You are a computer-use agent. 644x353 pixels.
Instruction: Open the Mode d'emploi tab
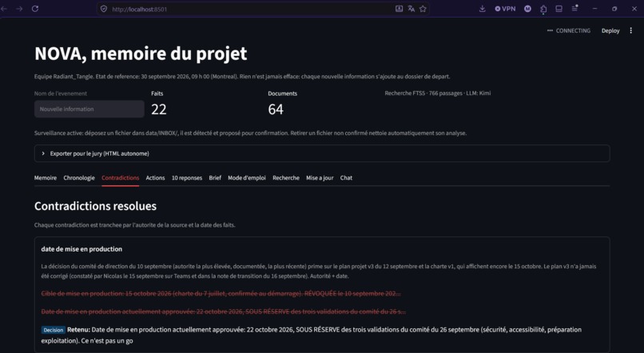(x=247, y=178)
